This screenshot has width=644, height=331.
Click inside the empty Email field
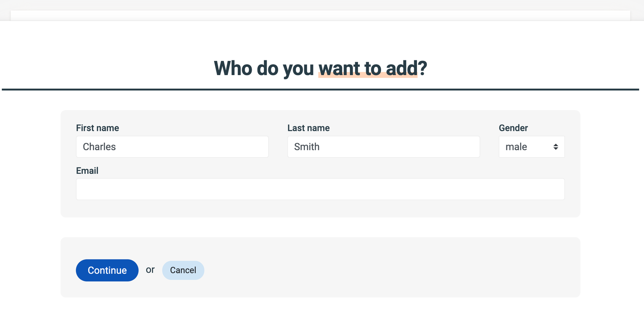(320, 189)
